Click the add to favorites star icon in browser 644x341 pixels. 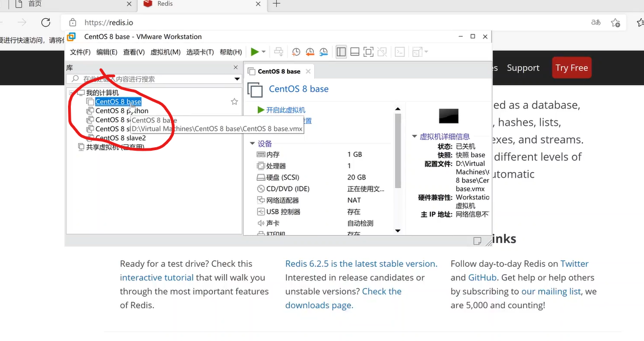615,23
